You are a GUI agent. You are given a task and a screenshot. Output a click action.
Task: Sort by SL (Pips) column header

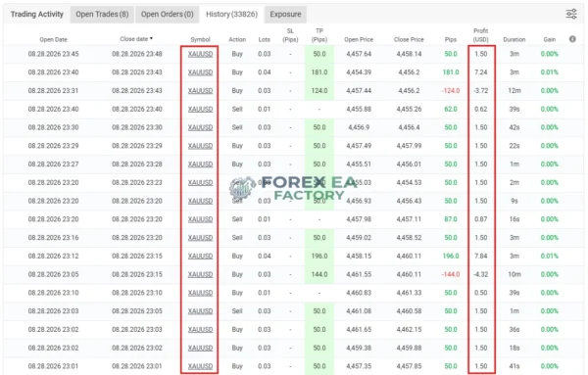coord(290,35)
